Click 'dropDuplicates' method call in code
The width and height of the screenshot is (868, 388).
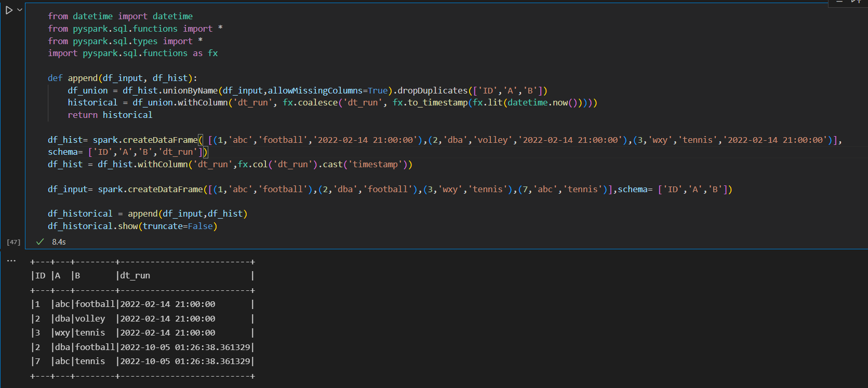coord(433,90)
